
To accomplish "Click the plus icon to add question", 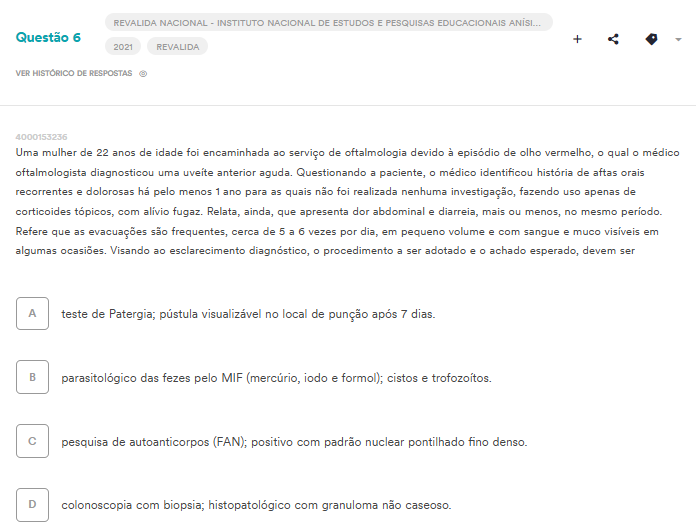I will click(577, 39).
